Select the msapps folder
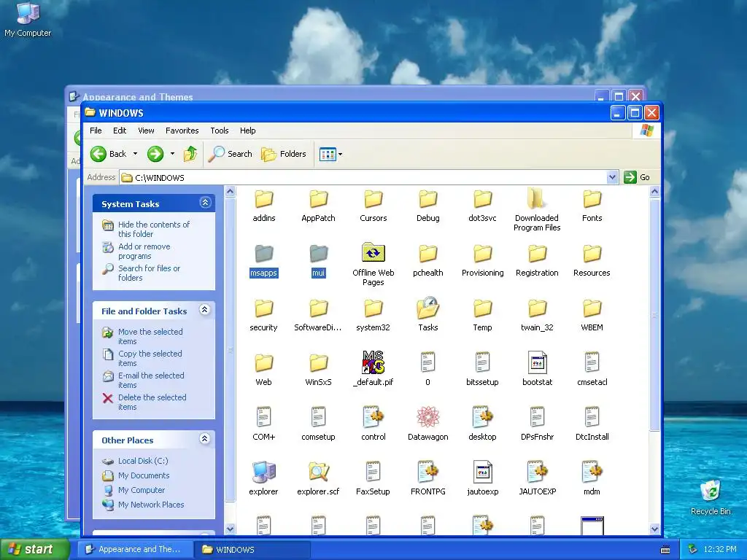Viewport: 747px width, 560px height. (263, 260)
